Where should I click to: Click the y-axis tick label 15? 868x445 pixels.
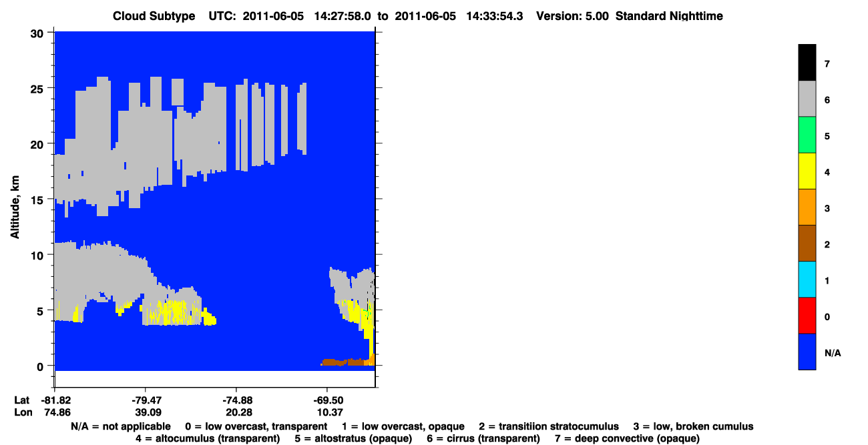[39, 199]
